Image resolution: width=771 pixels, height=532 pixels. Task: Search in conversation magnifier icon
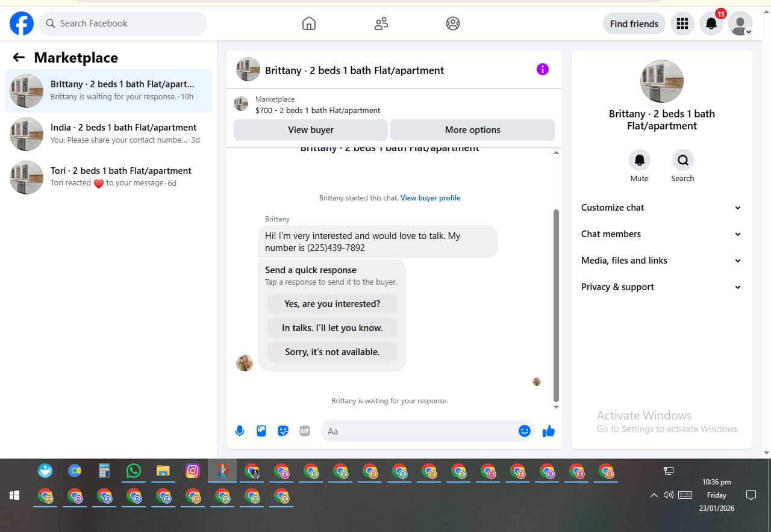pyautogui.click(x=683, y=160)
